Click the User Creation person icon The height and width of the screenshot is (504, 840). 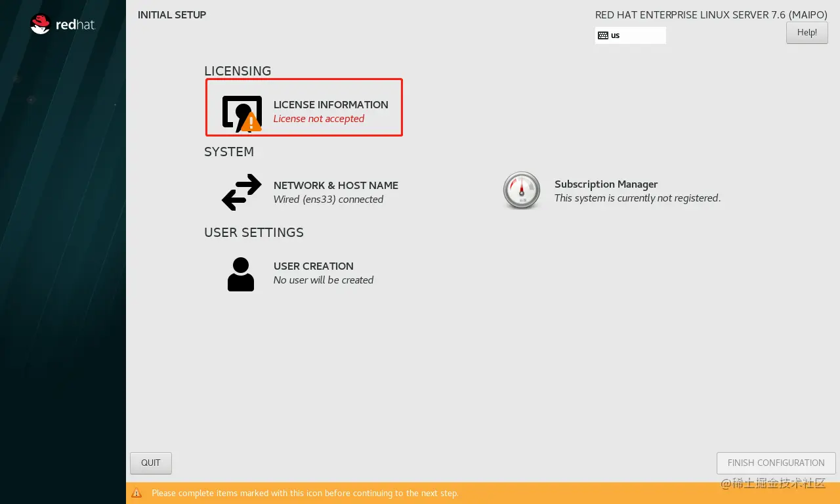241,274
